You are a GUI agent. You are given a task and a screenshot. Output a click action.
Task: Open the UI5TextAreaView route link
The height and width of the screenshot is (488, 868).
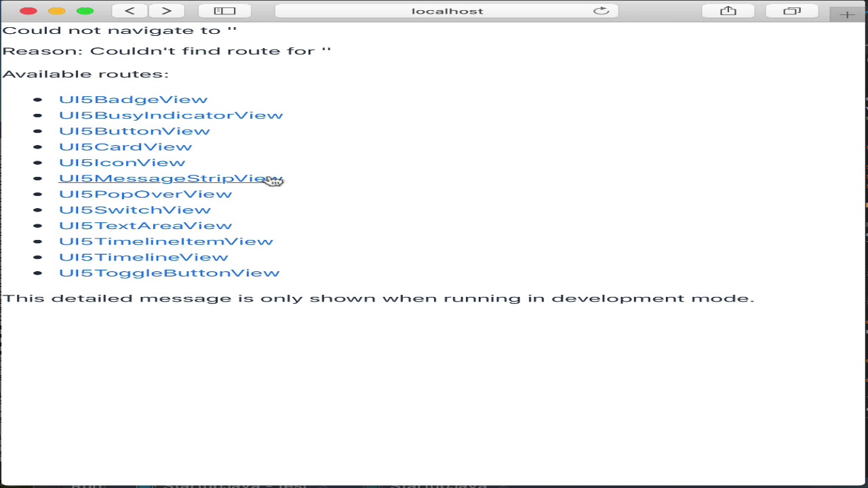click(x=145, y=226)
